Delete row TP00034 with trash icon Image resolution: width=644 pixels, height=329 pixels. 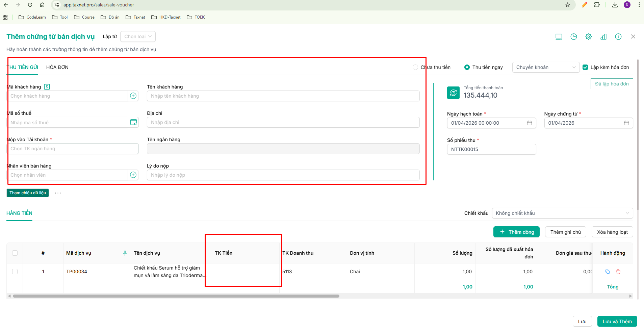618,272
